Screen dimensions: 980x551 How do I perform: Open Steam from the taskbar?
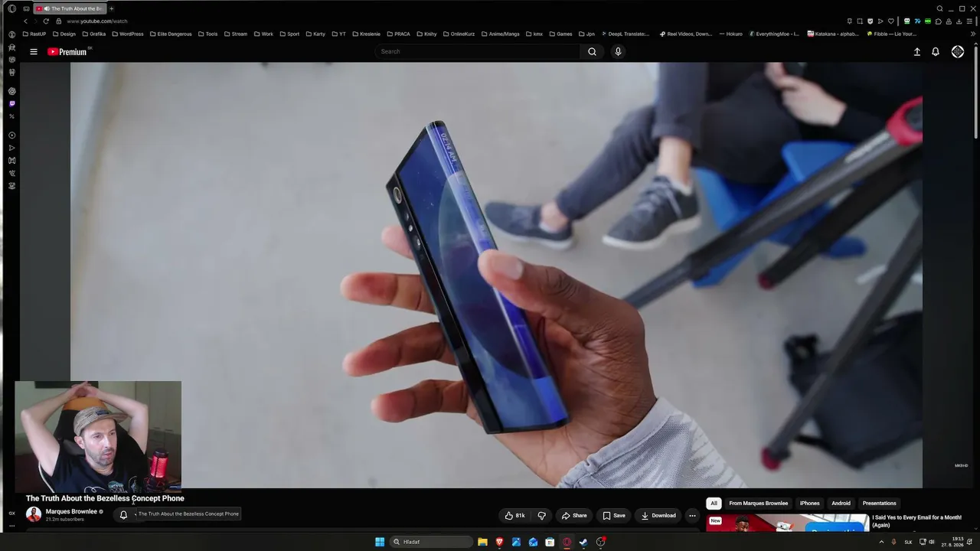point(583,542)
